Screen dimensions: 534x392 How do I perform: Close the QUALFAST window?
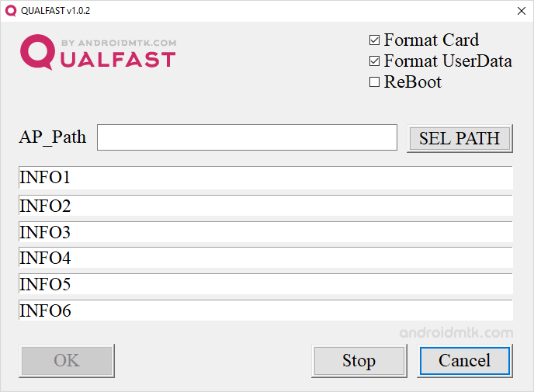point(522,11)
